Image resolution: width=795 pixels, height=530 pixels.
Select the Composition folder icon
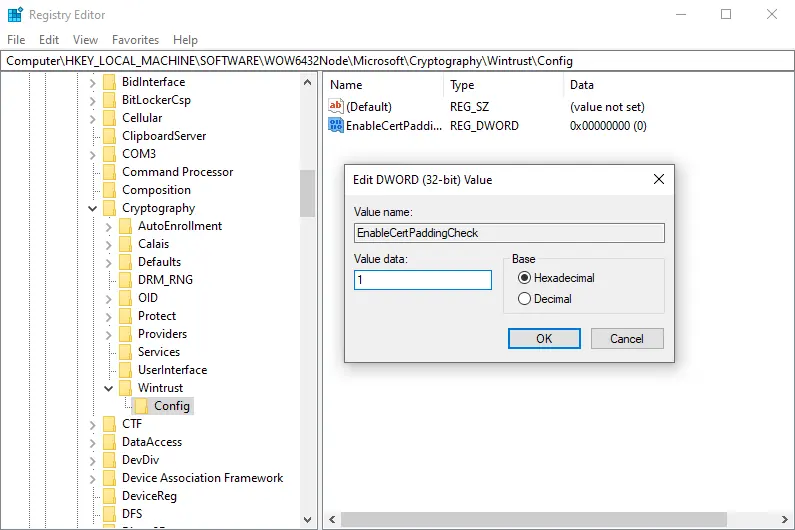pyautogui.click(x=109, y=190)
